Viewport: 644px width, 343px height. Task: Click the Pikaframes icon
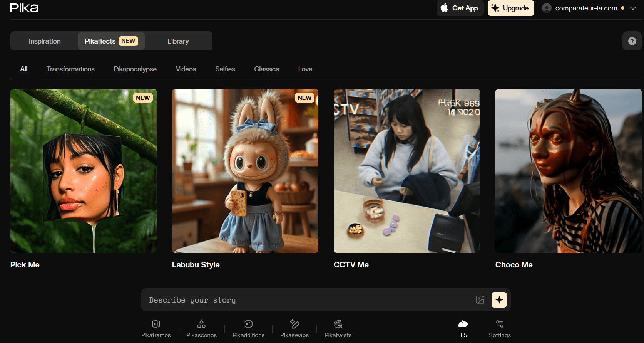[156, 324]
